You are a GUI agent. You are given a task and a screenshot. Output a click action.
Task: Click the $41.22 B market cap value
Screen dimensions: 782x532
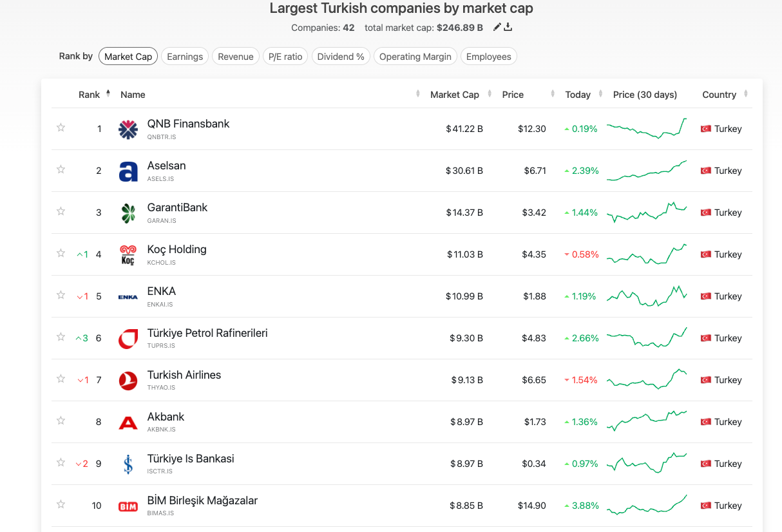[x=464, y=129]
